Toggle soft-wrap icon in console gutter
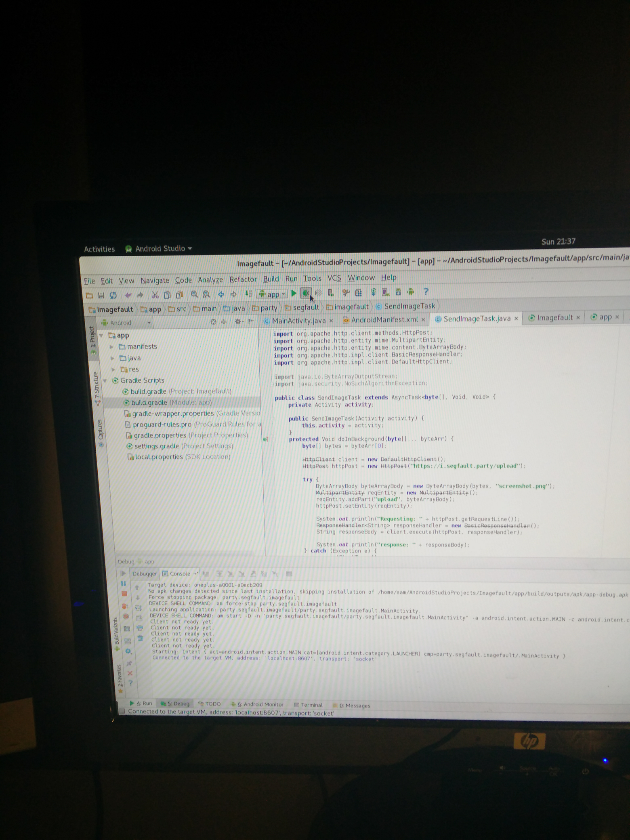This screenshot has width=630, height=840. coord(139,607)
